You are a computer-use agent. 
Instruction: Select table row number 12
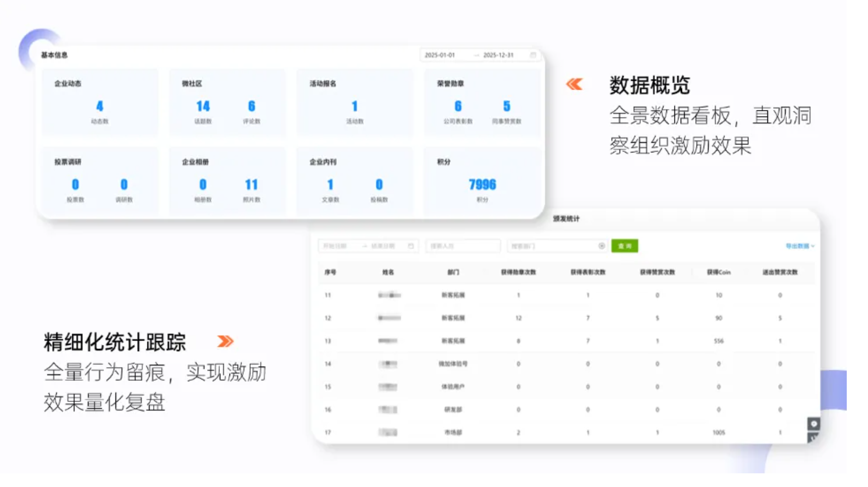(566, 318)
